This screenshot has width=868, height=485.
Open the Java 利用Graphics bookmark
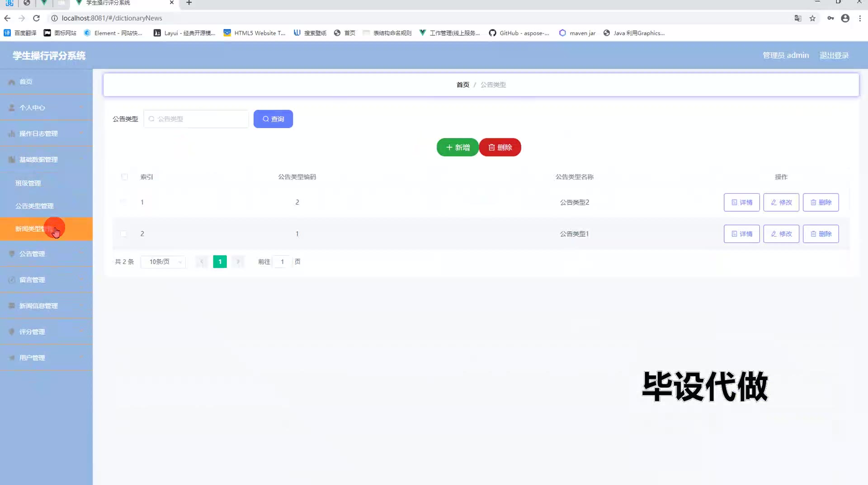(634, 33)
